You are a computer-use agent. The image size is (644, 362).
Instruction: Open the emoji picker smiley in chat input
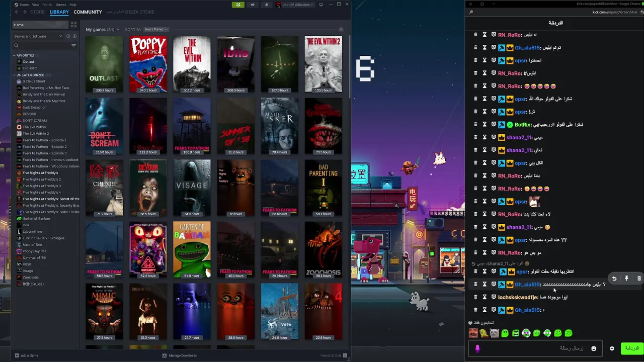594,348
